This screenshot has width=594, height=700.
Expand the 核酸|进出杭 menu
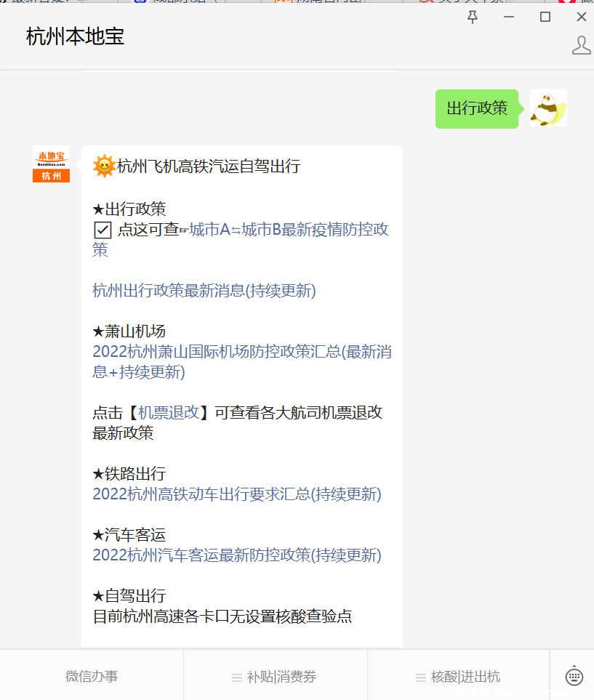(x=458, y=677)
